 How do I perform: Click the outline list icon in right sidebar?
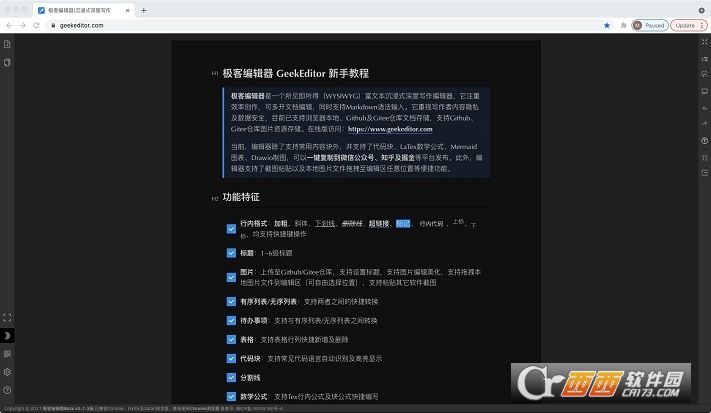point(704,60)
